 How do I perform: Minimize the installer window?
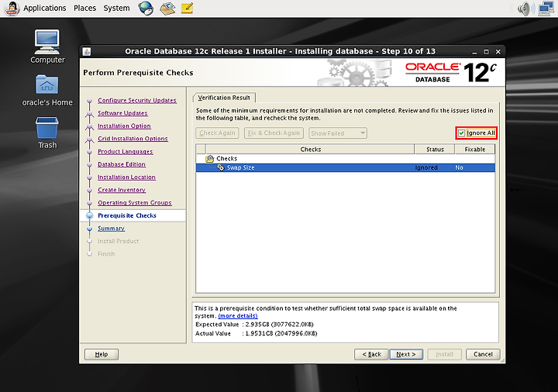[474, 52]
